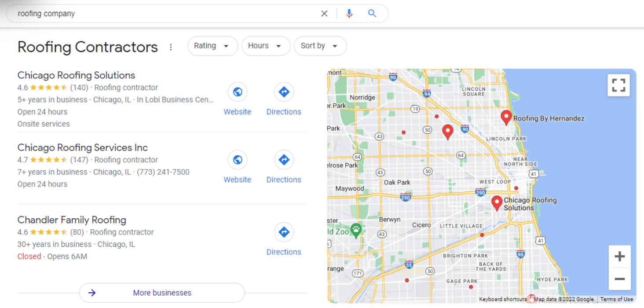The image size is (644, 308).
Task: Get directions icon for Chicago Roofing Solutions
Action: (284, 92)
